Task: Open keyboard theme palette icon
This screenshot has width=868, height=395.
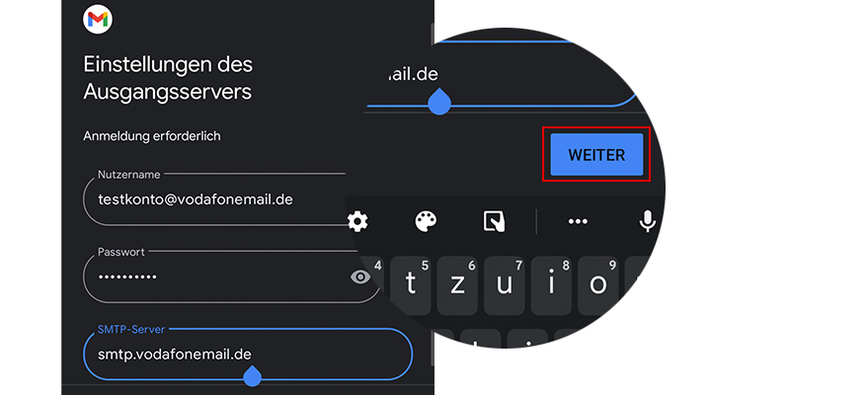Action: tap(426, 221)
